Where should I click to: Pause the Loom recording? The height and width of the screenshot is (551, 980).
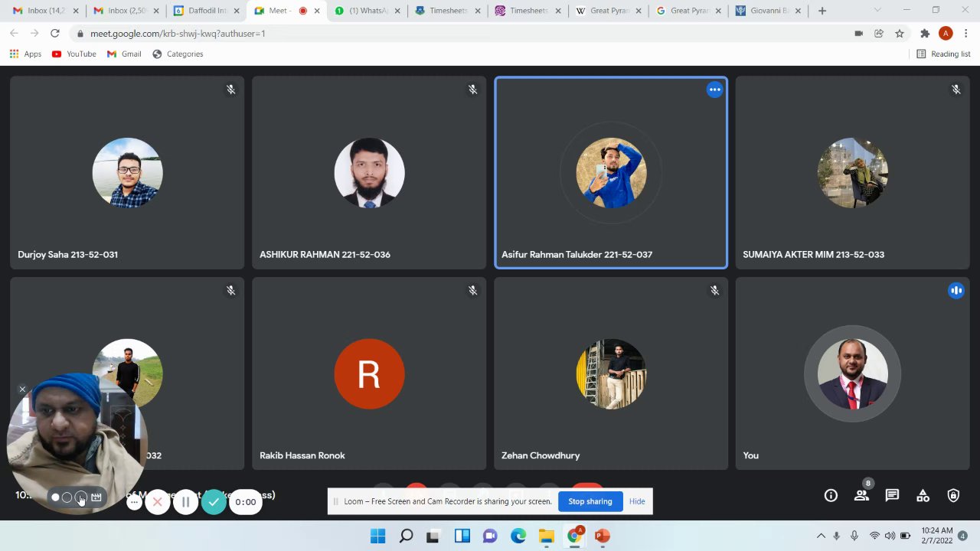(x=185, y=502)
